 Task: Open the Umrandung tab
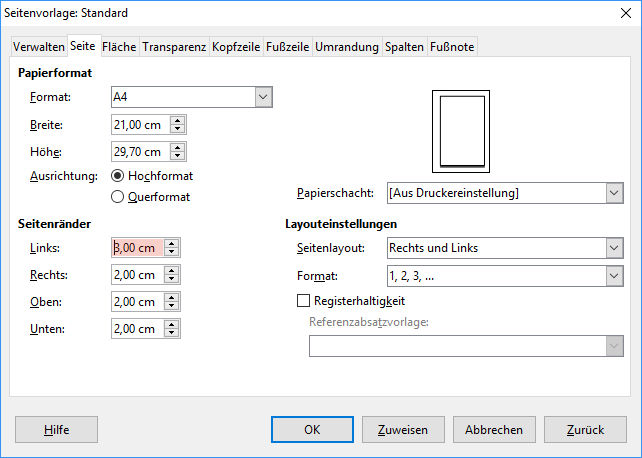[x=347, y=47]
